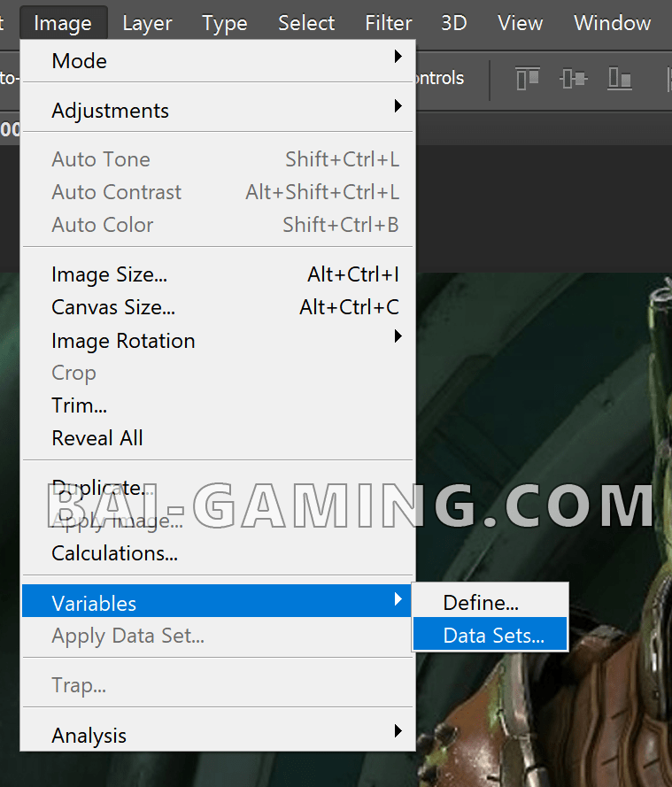The image size is (672, 787).
Task: Click the Align Bottom Edges icon
Action: [620, 79]
